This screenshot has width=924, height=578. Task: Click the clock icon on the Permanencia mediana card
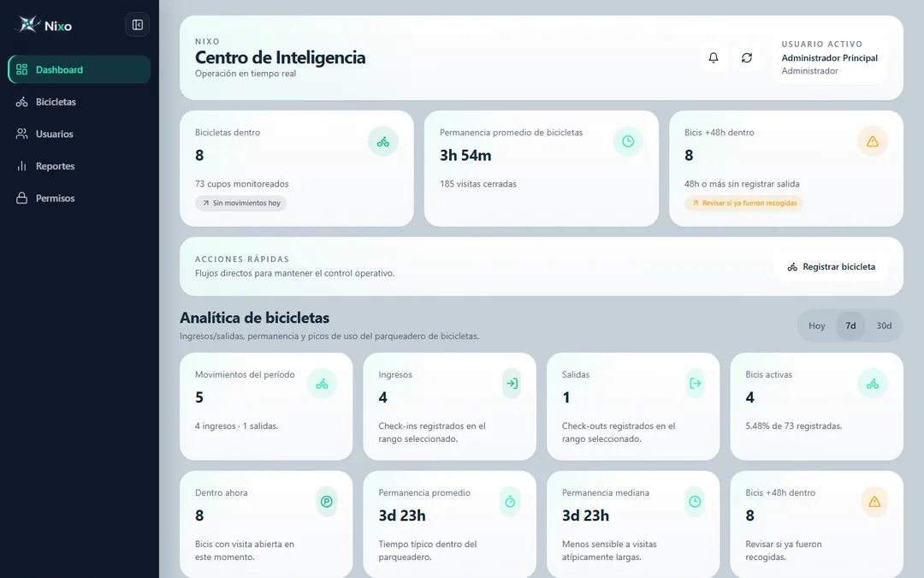(695, 502)
